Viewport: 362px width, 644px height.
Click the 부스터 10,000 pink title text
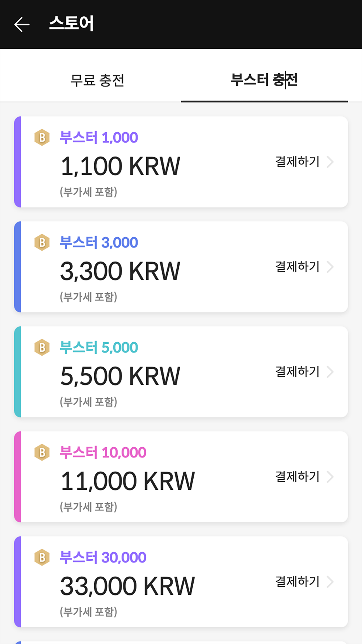point(103,453)
